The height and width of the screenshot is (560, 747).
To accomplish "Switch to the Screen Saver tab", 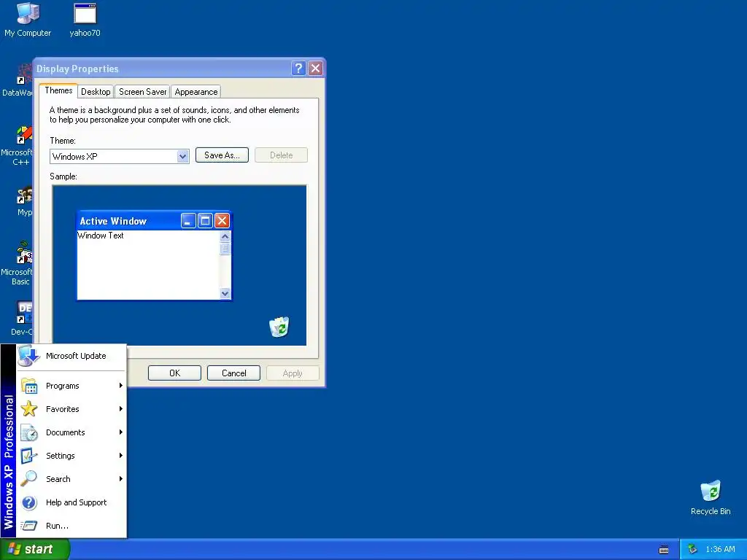I will point(142,92).
